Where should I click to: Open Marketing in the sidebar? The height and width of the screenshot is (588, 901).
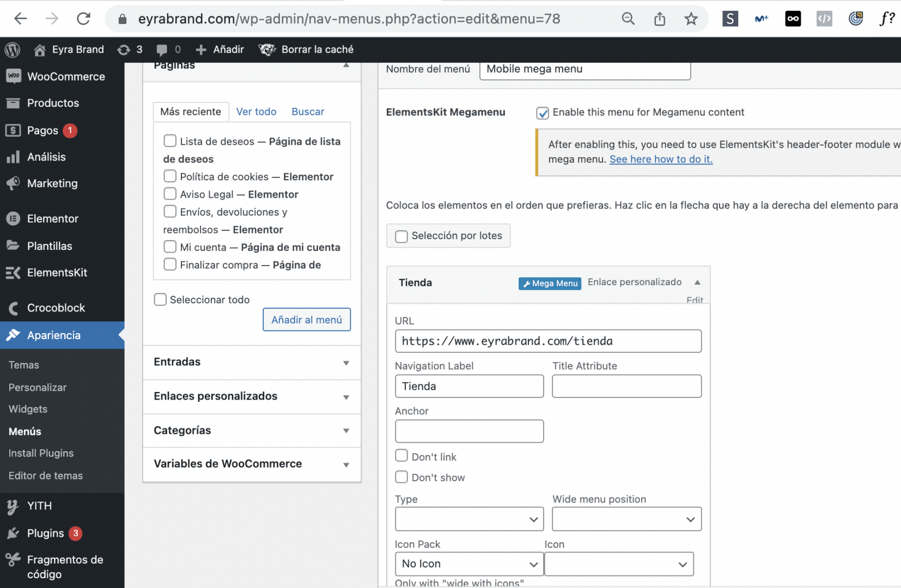[x=62, y=183]
